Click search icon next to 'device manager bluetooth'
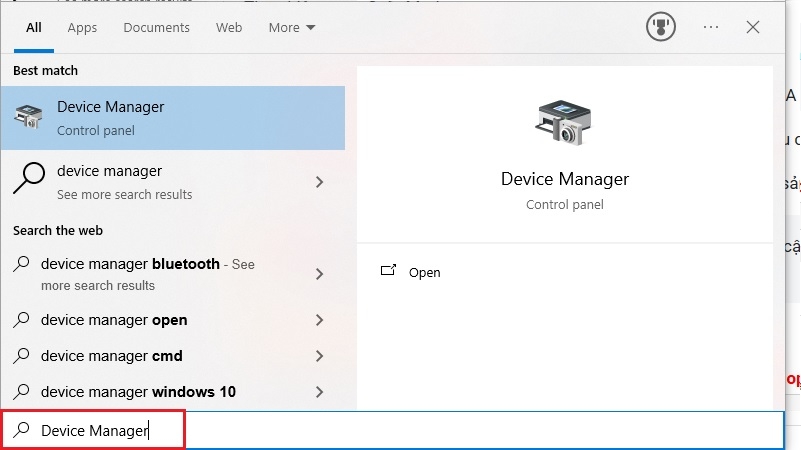Screen dimensions: 801x450 21,264
